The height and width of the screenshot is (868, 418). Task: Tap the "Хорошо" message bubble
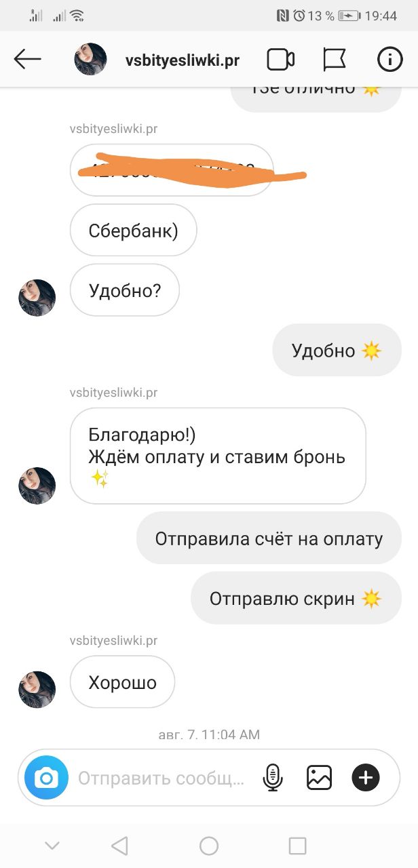click(122, 682)
